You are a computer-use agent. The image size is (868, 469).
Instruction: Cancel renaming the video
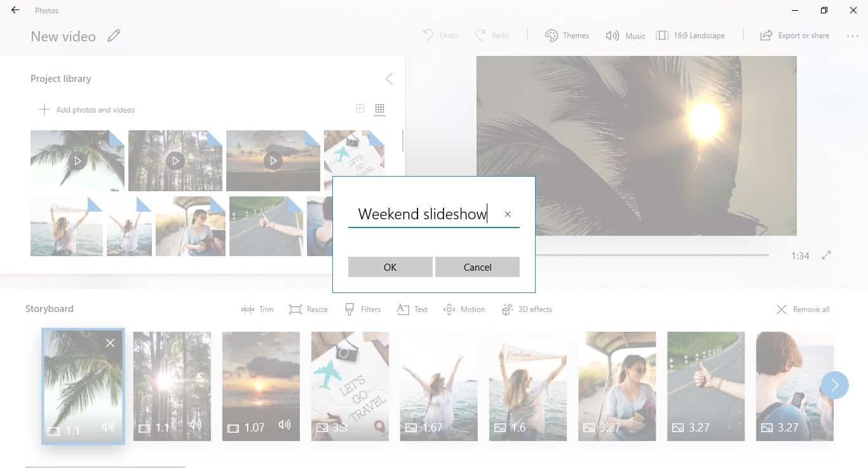tap(477, 267)
